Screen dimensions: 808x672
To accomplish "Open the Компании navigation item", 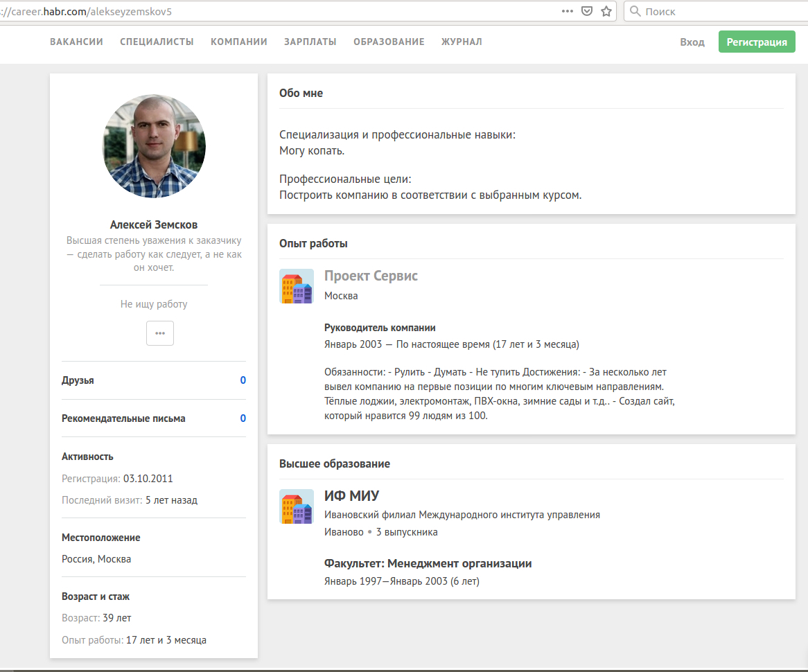I will pos(239,42).
